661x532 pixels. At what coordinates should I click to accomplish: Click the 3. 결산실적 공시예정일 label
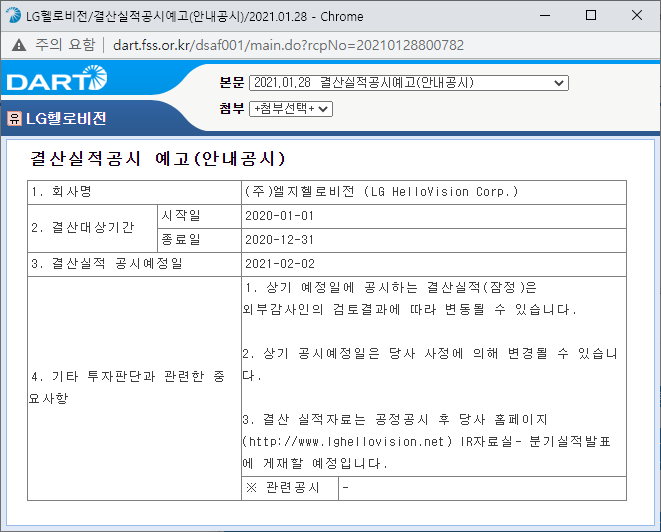[x=107, y=264]
